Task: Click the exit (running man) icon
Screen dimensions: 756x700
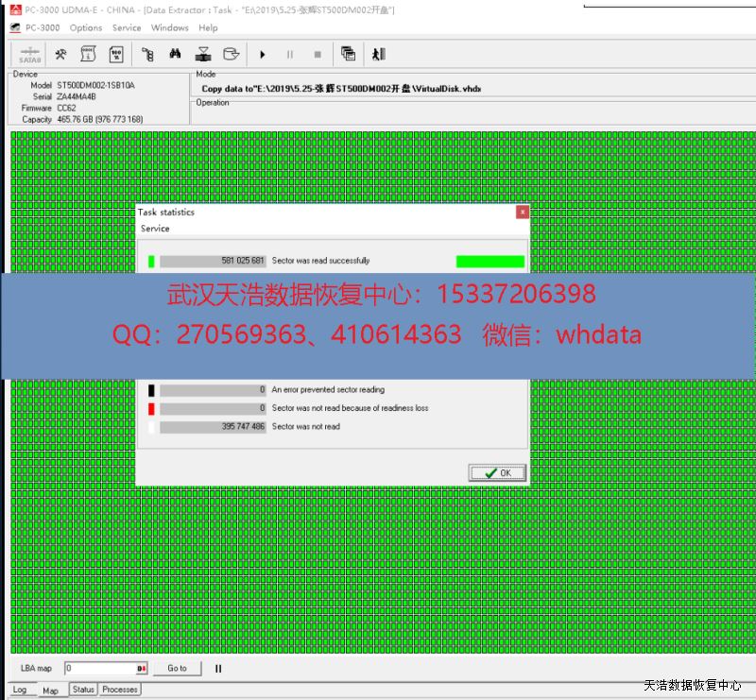Action: point(379,55)
